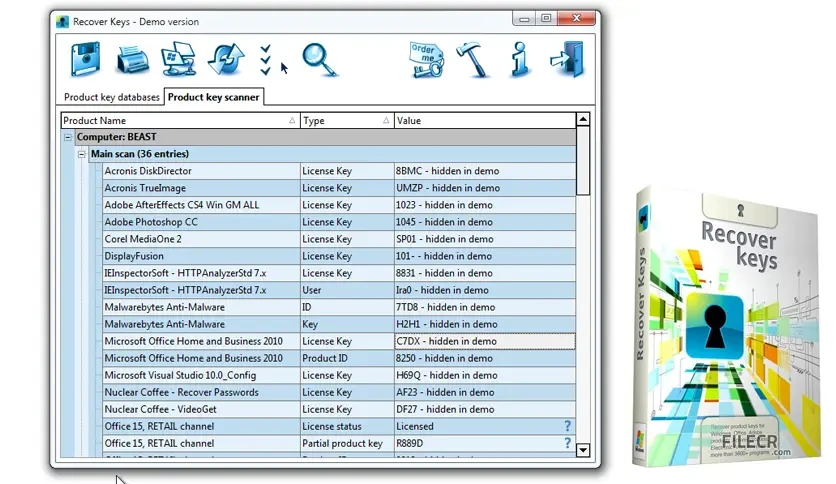Show program info via the 'i' icon
Screen dimensions: 836x484
pos(520,60)
